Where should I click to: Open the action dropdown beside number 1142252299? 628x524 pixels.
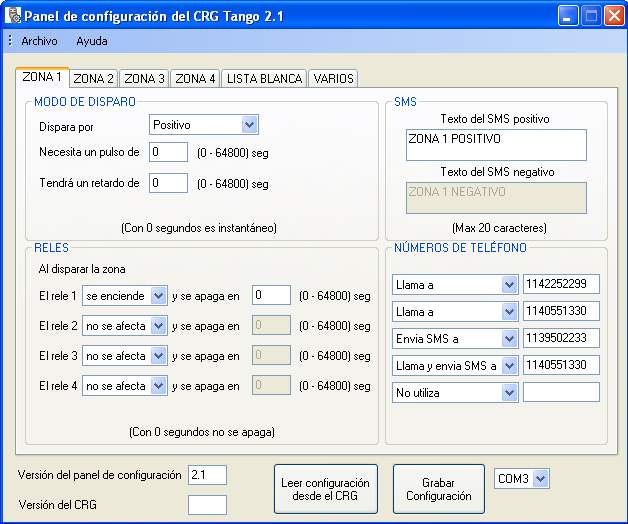click(455, 285)
